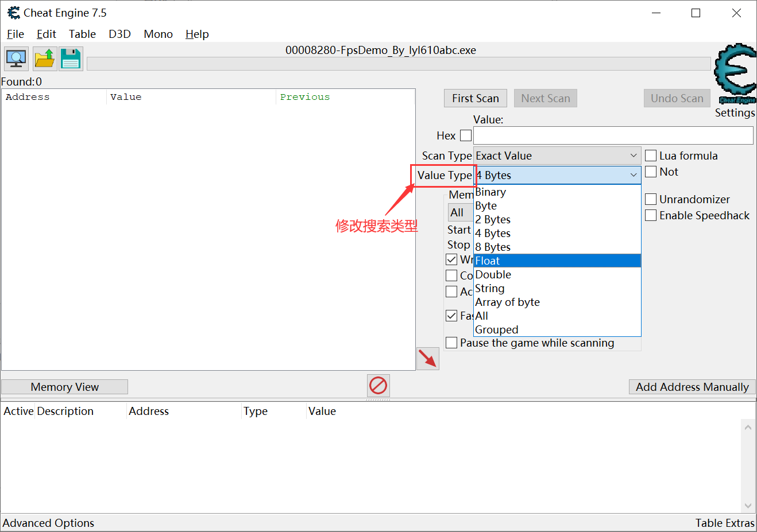Open the Table menu
The width and height of the screenshot is (757, 532).
(83, 34)
